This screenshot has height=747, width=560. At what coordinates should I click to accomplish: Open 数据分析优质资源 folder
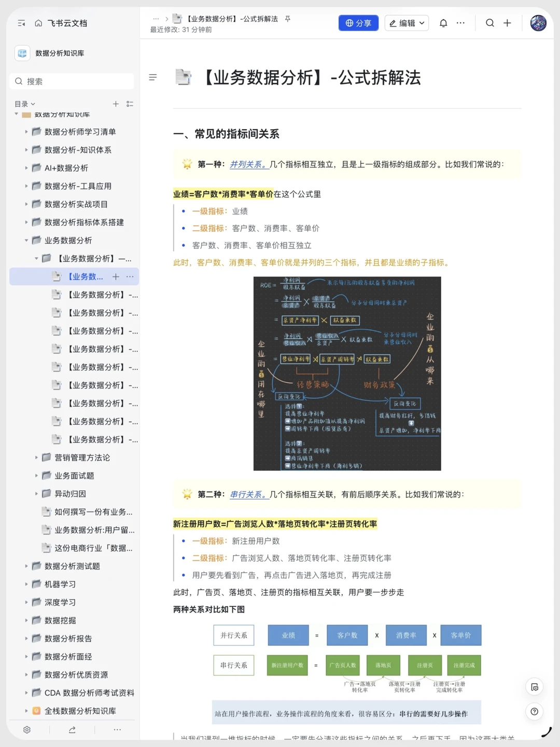76,675
